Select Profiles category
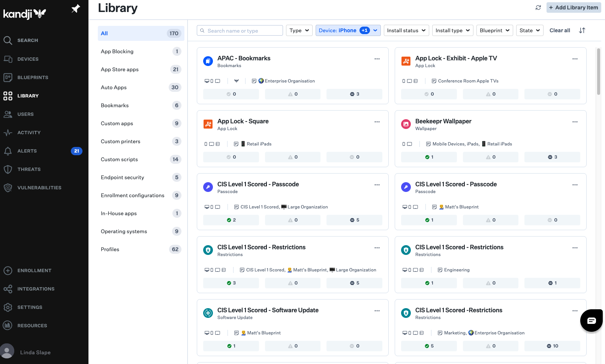605x364 pixels. (x=141, y=249)
